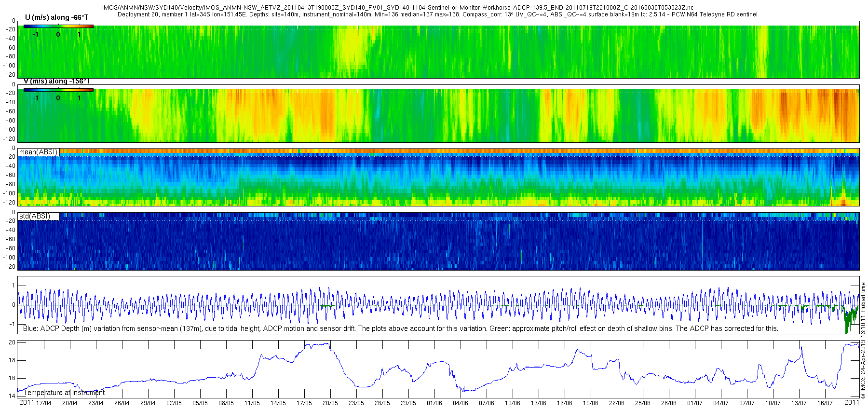Click the blue ADCP depth description caption
This screenshot has width=868, height=410.
coord(401,328)
